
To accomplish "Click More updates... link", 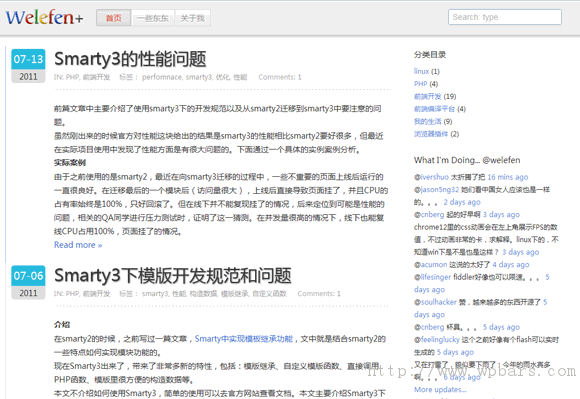I will click(x=440, y=389).
